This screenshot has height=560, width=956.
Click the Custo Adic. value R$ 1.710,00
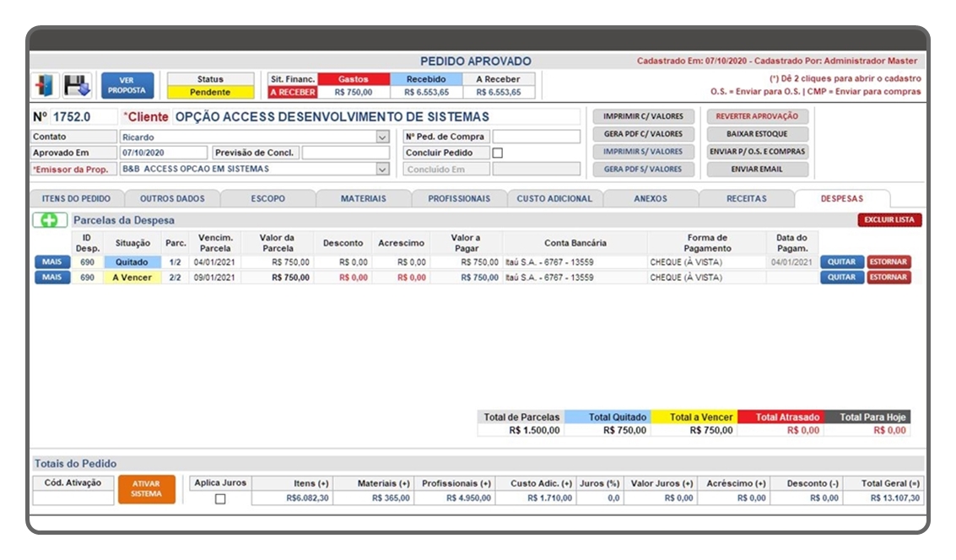point(537,498)
